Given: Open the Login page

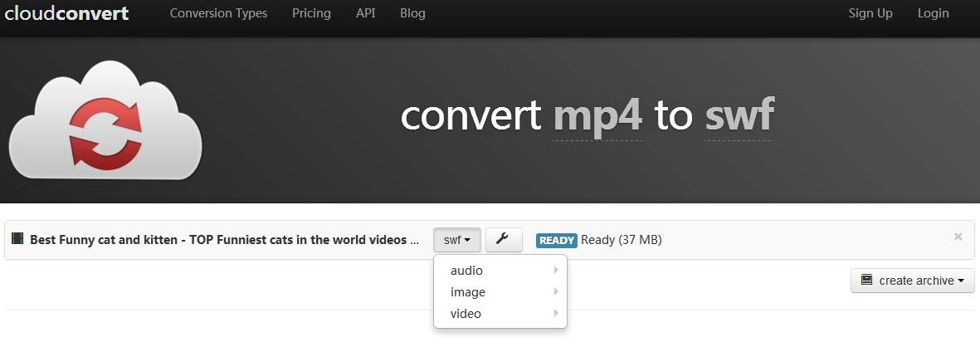Looking at the screenshot, I should (933, 13).
